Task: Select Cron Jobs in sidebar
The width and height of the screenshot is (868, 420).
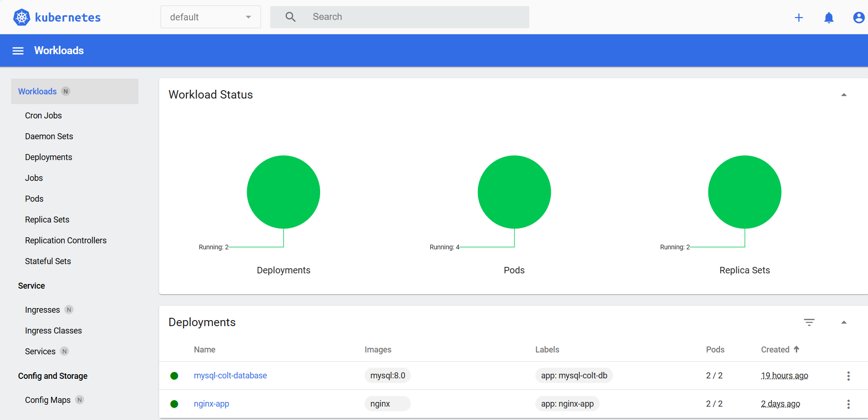Action: point(43,116)
